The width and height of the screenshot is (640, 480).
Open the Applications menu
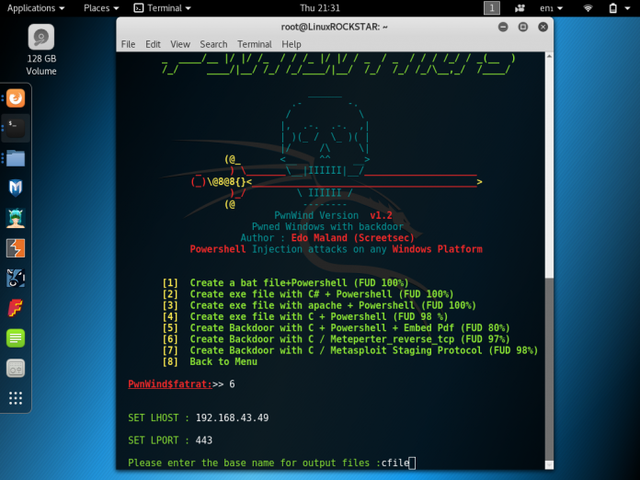coord(36,8)
